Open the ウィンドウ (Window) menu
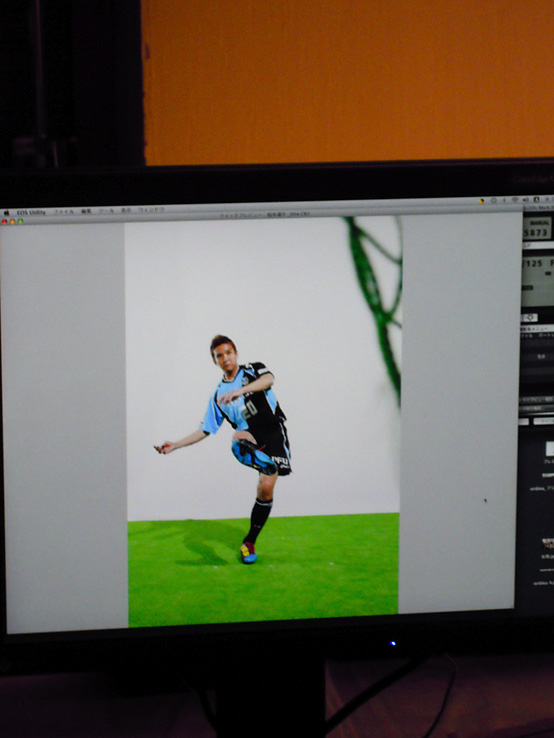Image resolution: width=554 pixels, height=738 pixels. click(151, 210)
